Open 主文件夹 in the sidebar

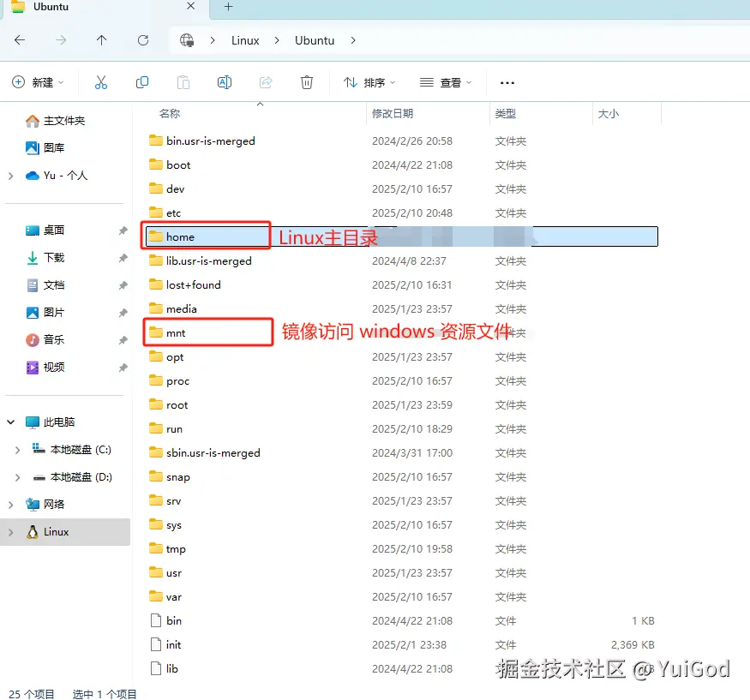tap(55, 121)
